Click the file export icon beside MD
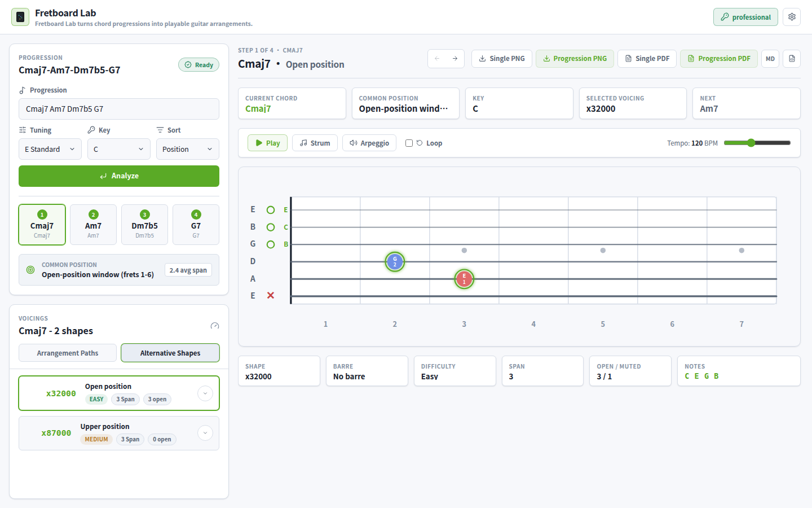 tap(792, 59)
